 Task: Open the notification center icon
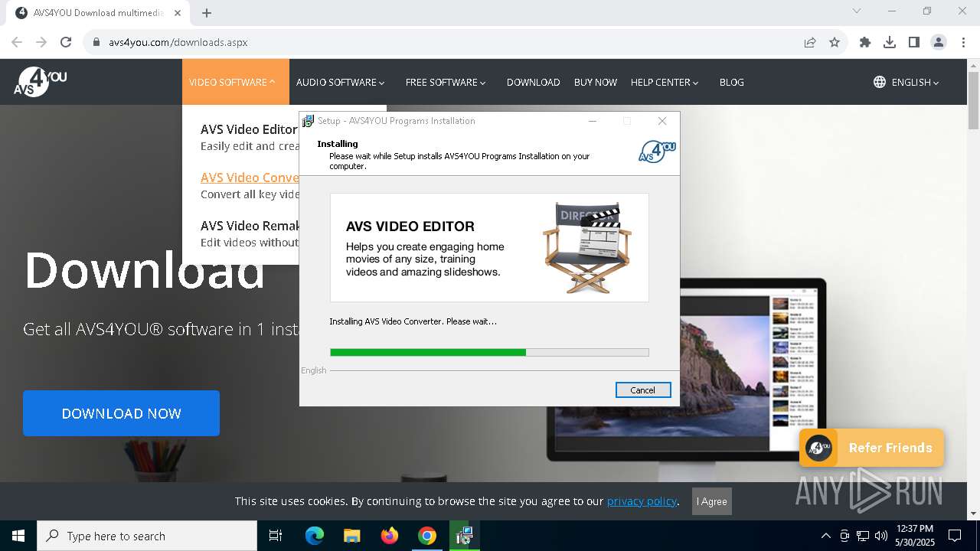(955, 536)
